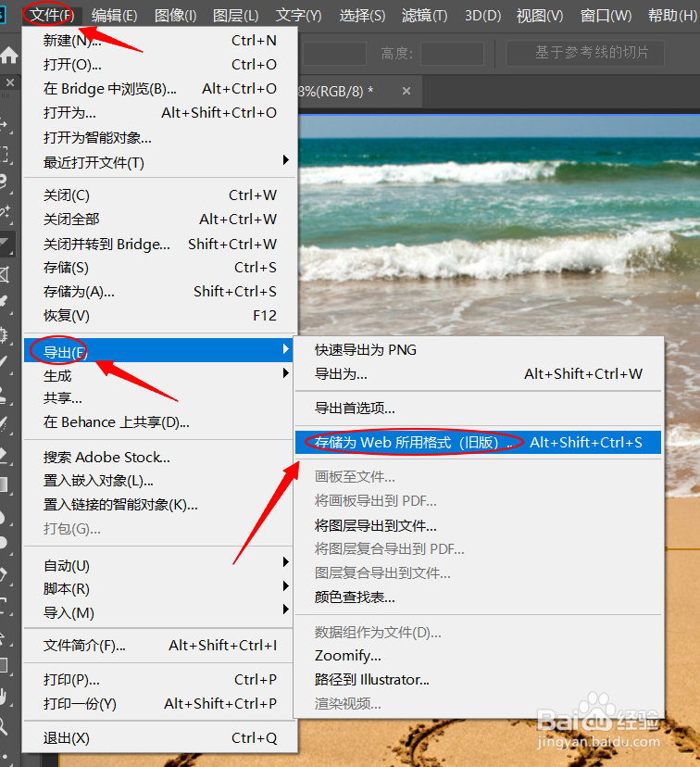
Task: Choose 打印(P)...
Action: 160,679
